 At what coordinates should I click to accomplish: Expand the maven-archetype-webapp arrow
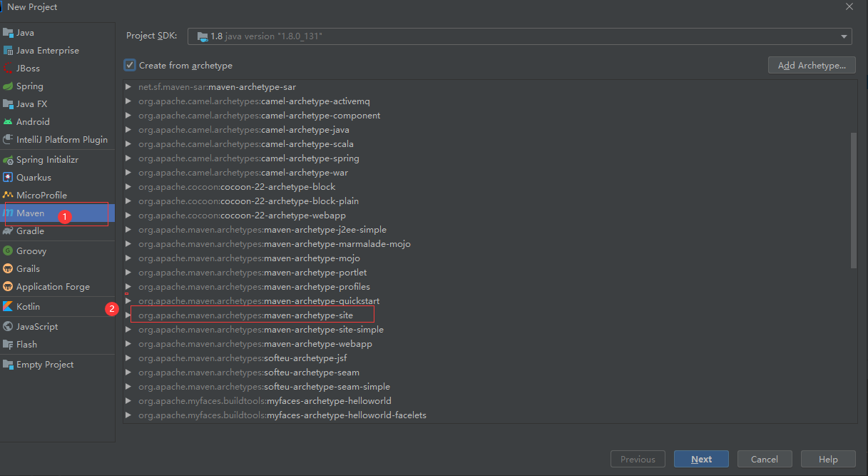(x=128, y=344)
